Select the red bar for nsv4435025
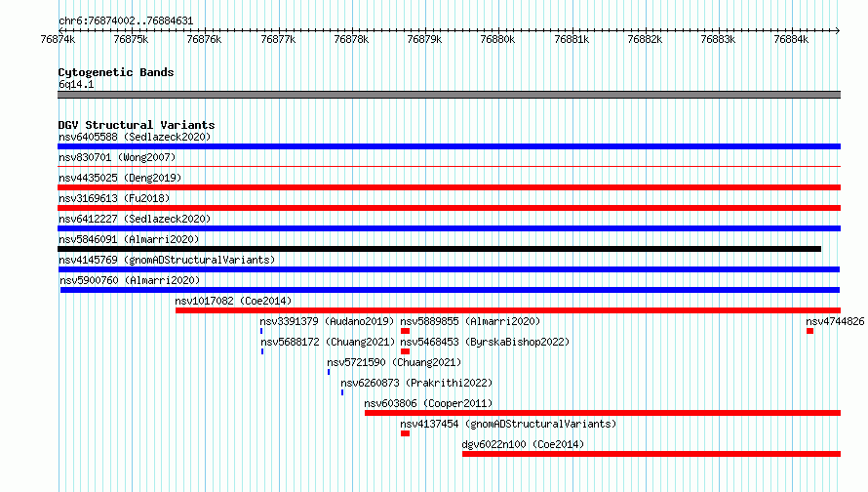Viewport: 868px width, 492px height. click(x=449, y=187)
